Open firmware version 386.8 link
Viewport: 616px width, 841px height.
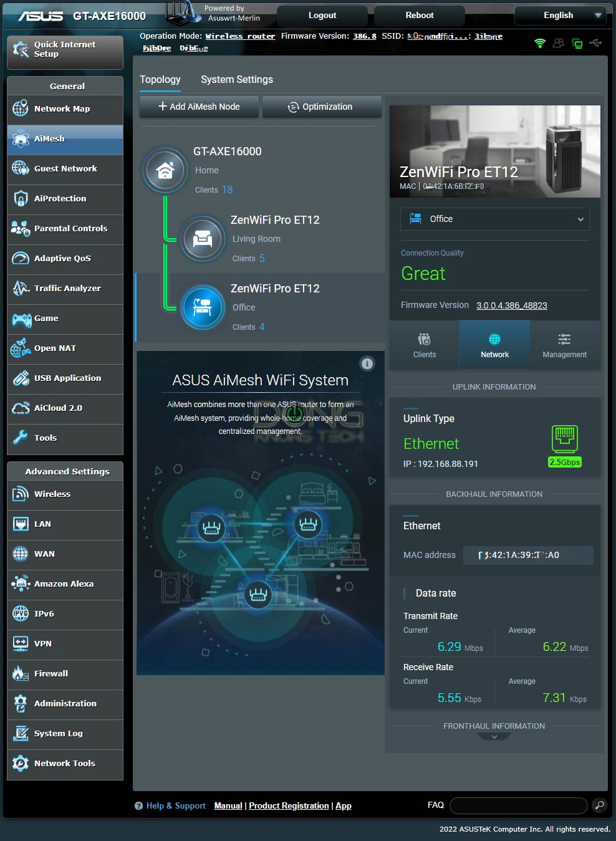(x=365, y=36)
